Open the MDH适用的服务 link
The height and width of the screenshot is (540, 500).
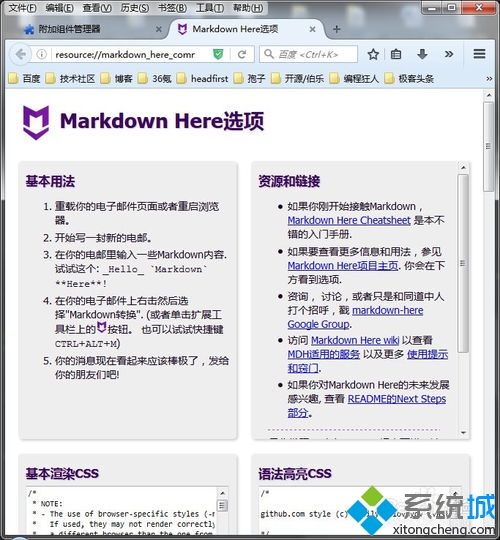pyautogui.click(x=323, y=354)
